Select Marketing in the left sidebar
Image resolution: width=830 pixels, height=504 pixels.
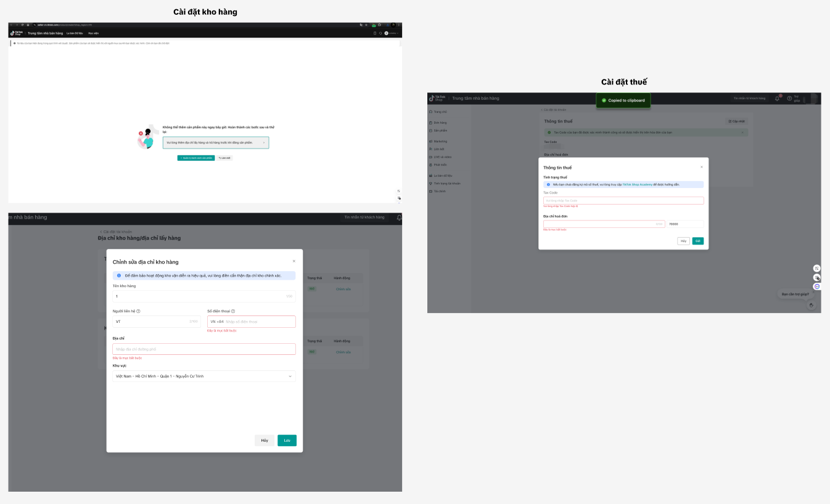pos(440,141)
